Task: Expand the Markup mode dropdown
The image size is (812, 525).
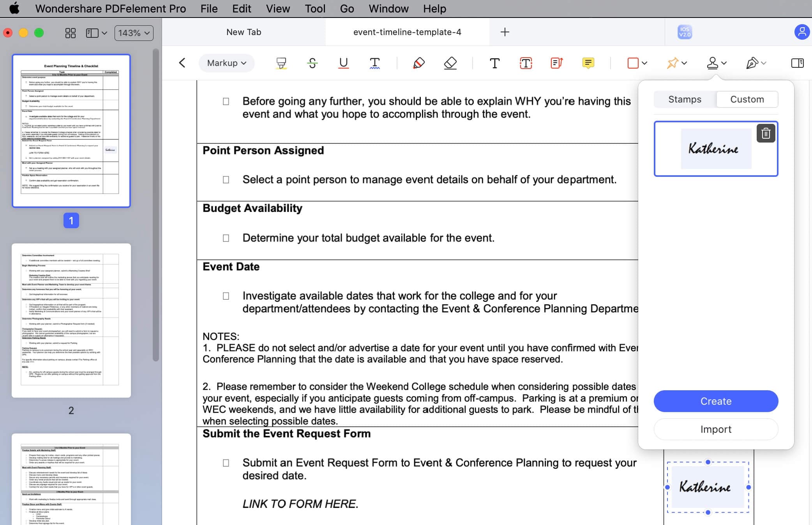Action: (x=226, y=63)
